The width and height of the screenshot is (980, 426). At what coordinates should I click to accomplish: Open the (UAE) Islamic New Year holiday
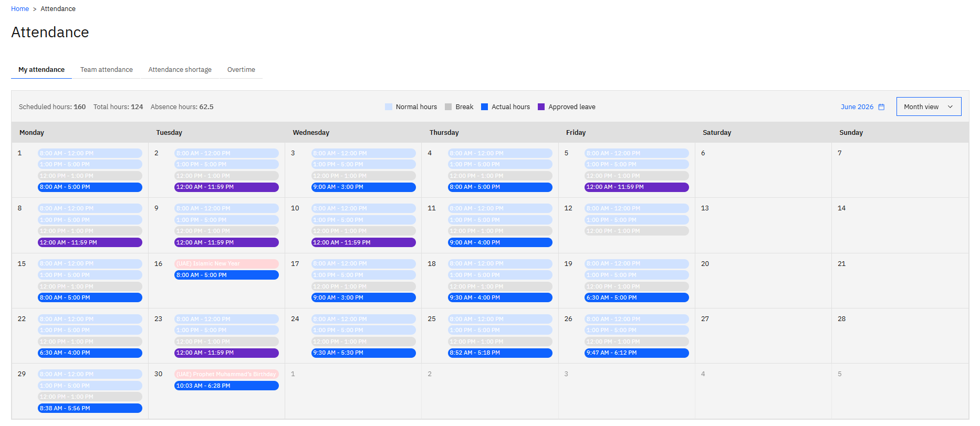pyautogui.click(x=226, y=264)
